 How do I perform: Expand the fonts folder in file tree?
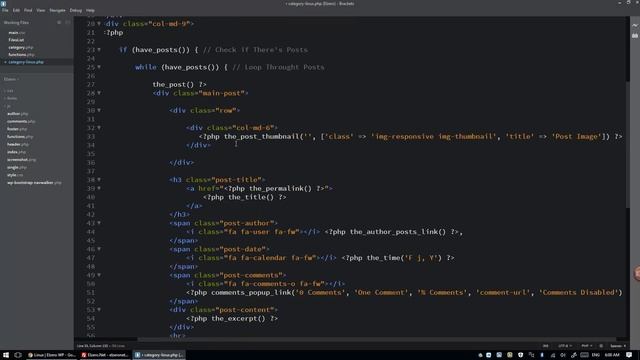click(x=11, y=98)
